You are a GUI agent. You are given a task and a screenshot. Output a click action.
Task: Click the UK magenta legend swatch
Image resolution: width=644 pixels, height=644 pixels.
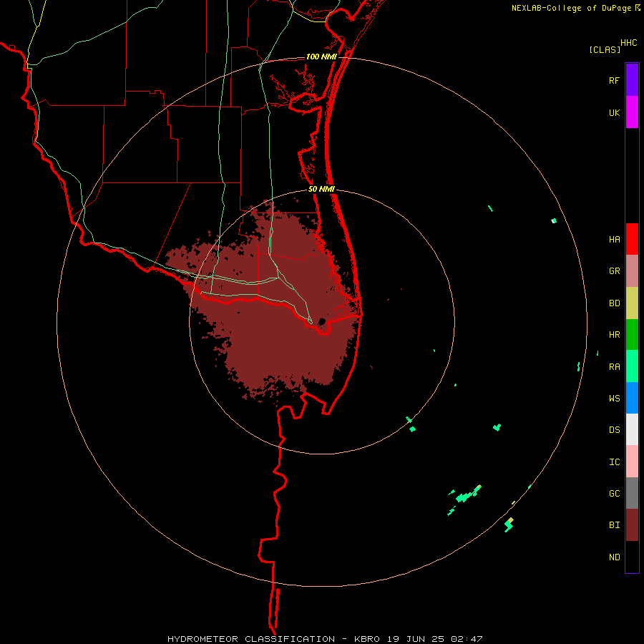point(632,112)
